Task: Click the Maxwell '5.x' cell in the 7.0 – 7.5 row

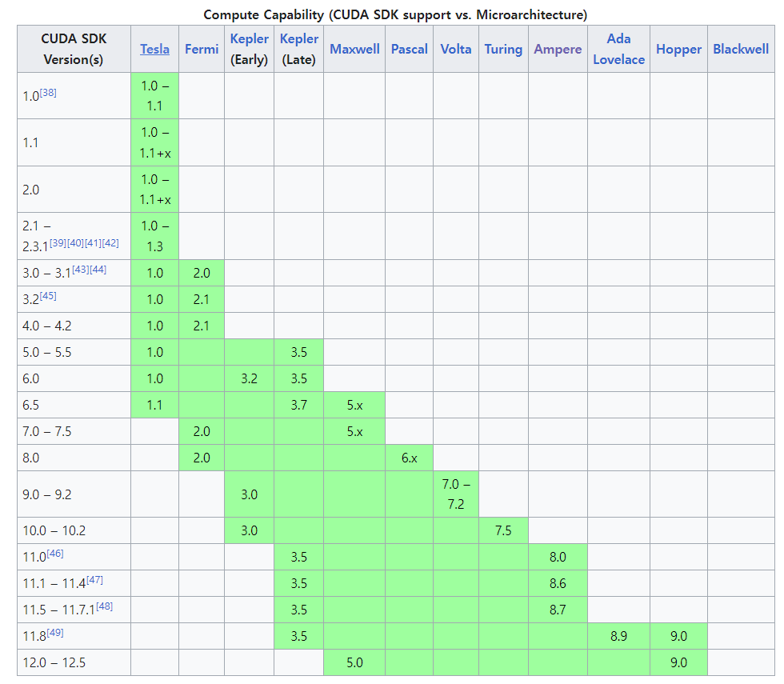Action: click(354, 431)
